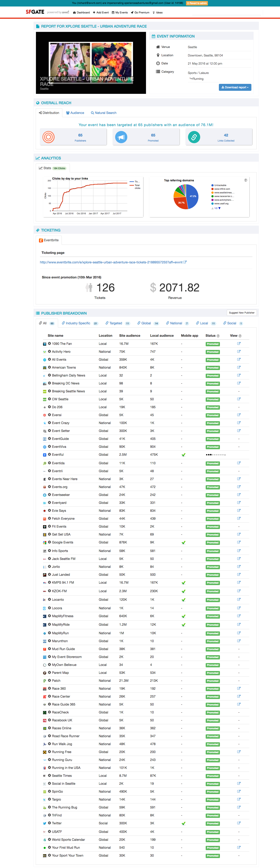Click www.trifind.com legend color marker

212,189
